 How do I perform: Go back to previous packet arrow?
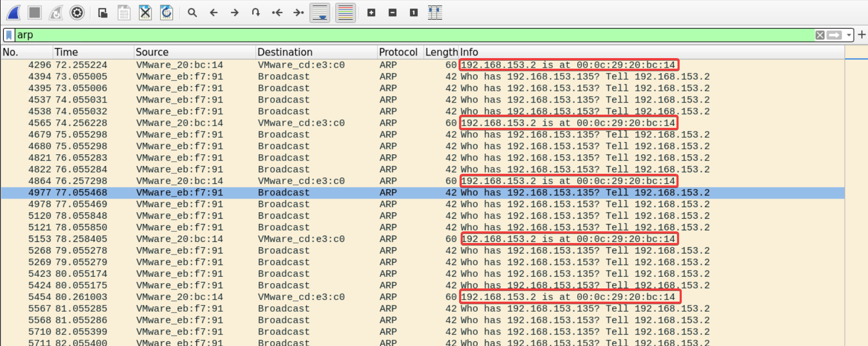(x=214, y=13)
